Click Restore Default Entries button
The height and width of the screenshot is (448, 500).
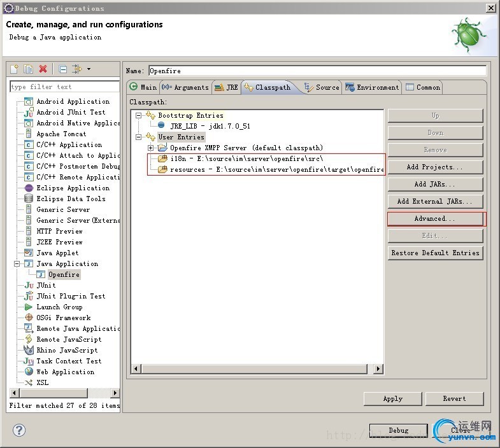(435, 253)
